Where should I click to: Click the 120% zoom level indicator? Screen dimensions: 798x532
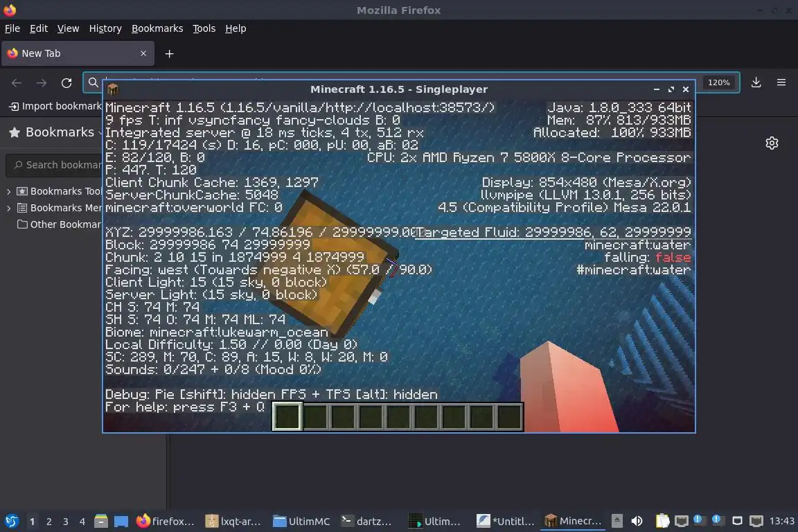tap(718, 82)
